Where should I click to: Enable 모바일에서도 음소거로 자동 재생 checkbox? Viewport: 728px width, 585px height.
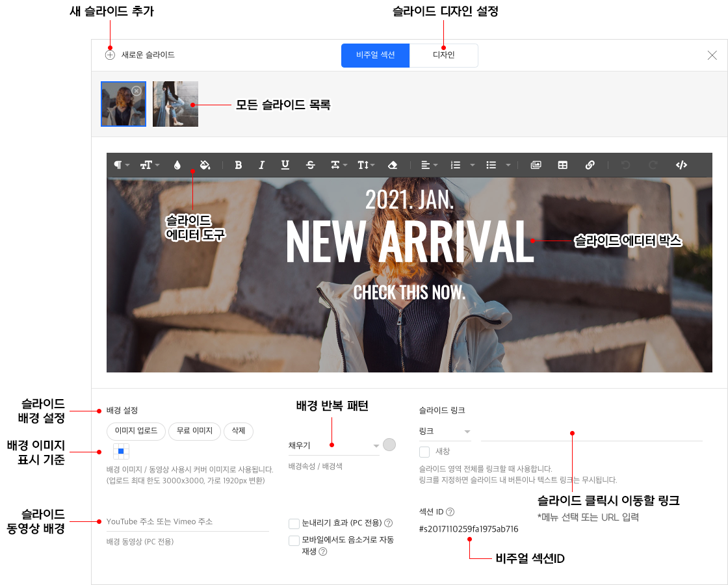point(294,540)
